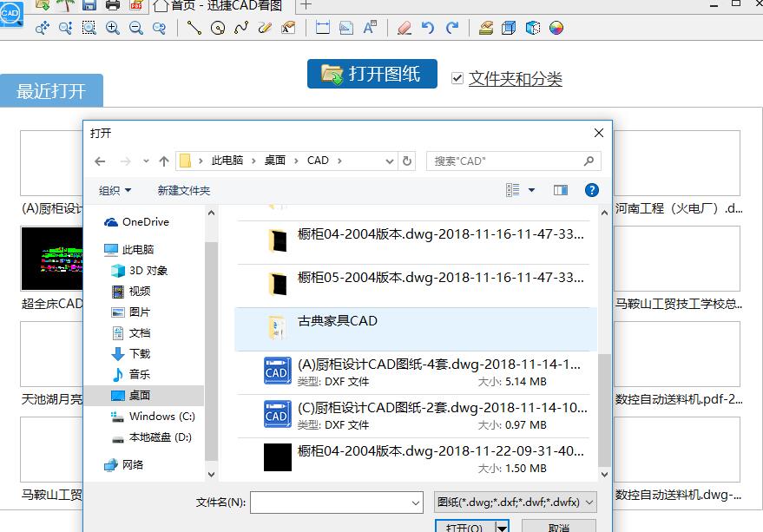Click 新建文件夹 in the dialog
This screenshot has height=532, width=763.
coord(184,190)
